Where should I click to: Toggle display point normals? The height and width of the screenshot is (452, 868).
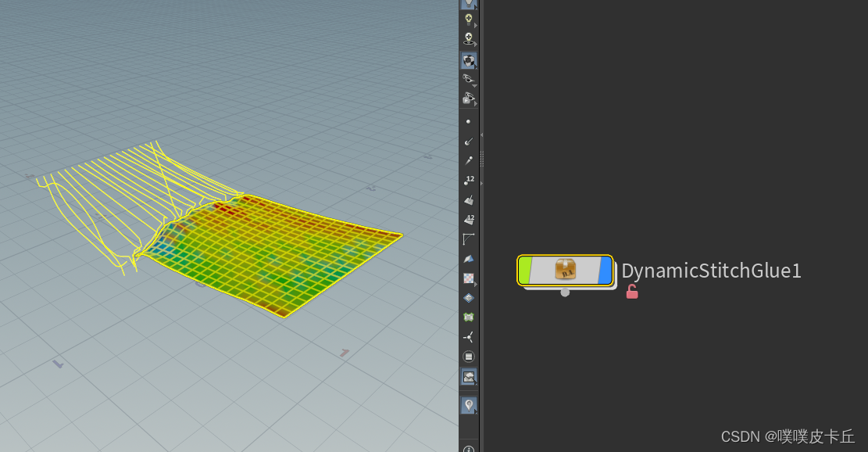click(x=468, y=142)
